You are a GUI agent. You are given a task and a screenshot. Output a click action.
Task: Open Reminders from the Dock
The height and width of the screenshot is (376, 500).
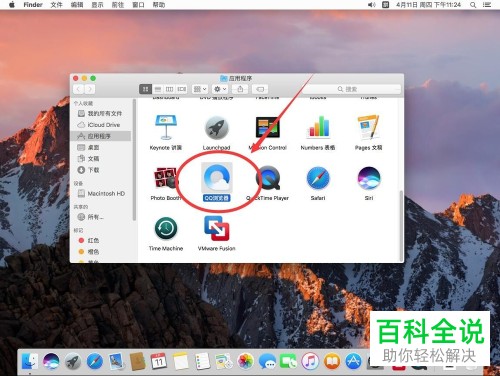click(x=202, y=361)
